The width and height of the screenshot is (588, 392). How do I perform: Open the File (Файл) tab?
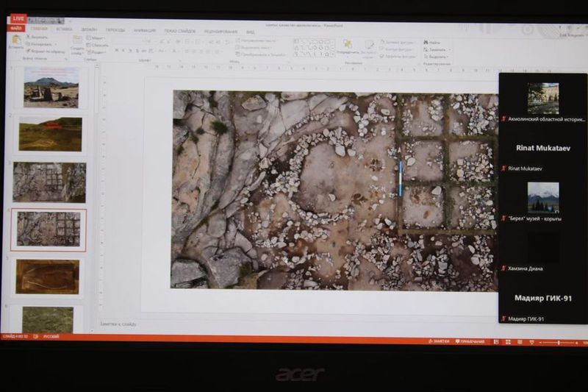pyautogui.click(x=16, y=30)
